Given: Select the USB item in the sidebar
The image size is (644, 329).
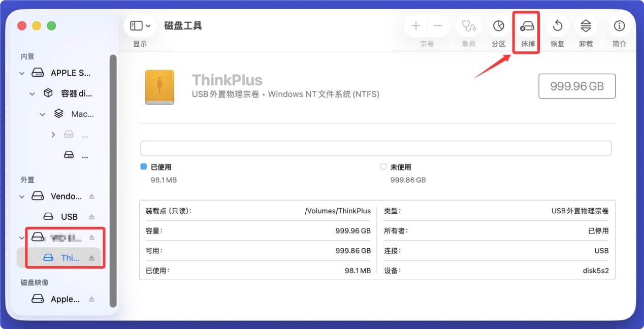Looking at the screenshot, I should (x=69, y=216).
